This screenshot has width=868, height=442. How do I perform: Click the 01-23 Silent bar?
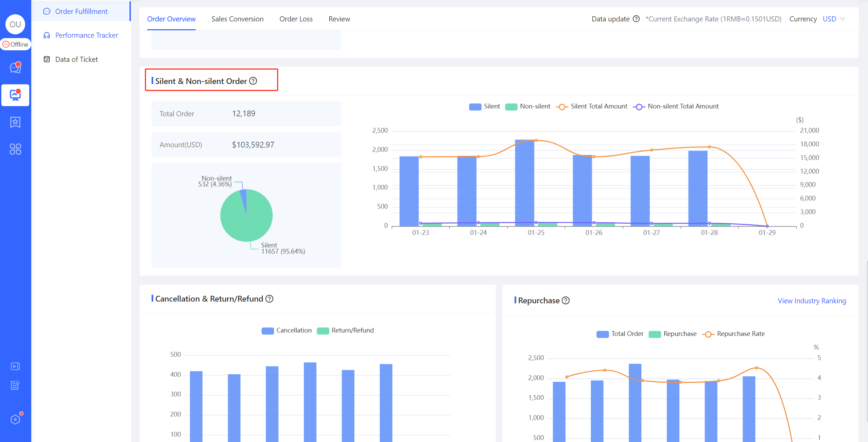click(x=409, y=191)
